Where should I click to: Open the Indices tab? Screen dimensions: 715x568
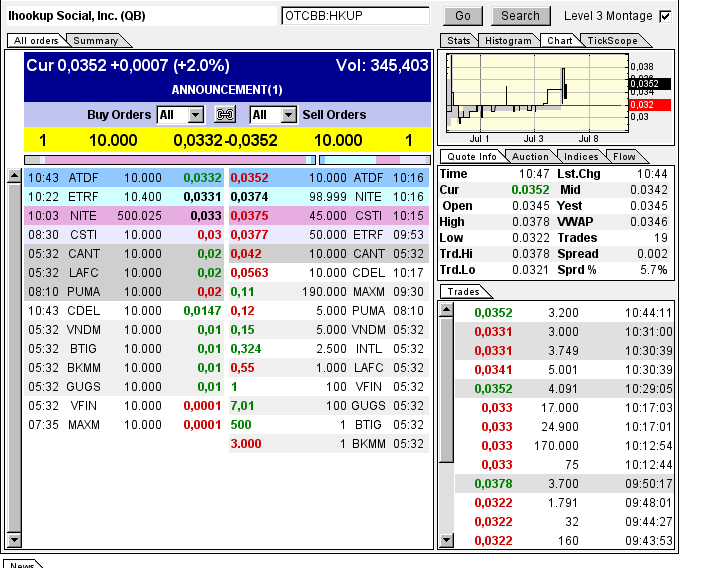(581, 156)
